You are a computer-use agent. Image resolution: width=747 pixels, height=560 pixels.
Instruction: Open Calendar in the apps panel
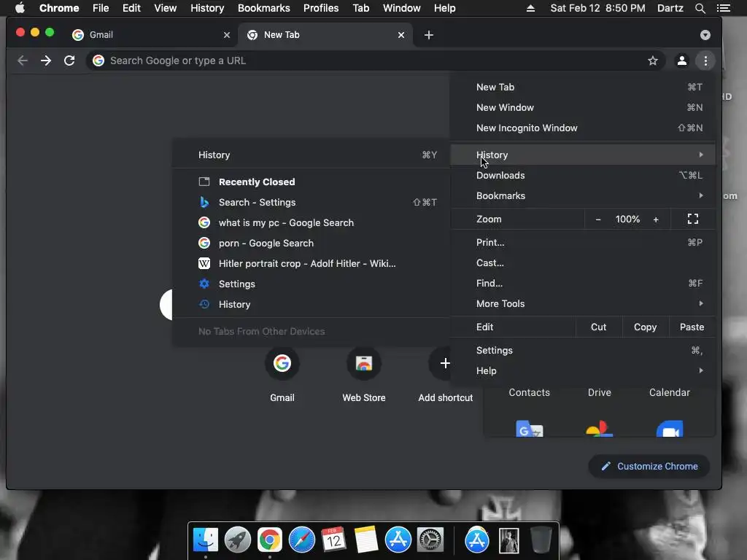pos(670,392)
